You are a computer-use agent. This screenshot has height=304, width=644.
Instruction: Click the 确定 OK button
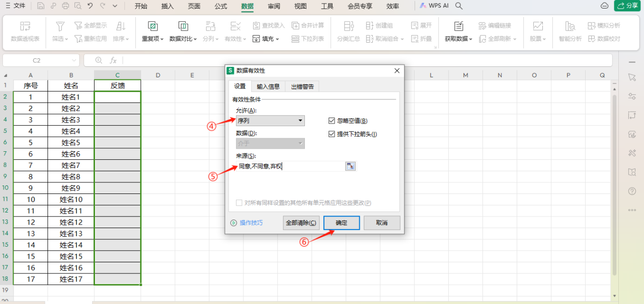[342, 223]
